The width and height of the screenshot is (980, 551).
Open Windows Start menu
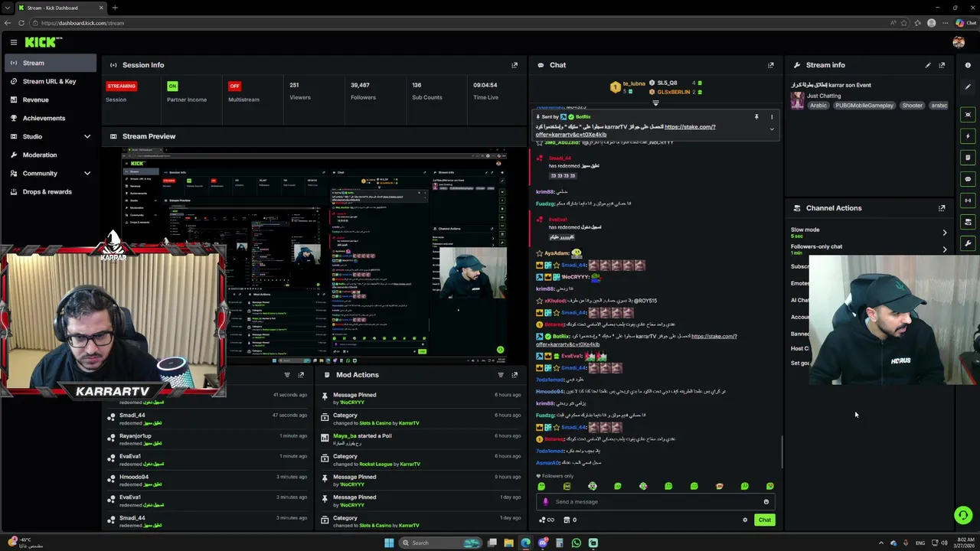tap(389, 543)
